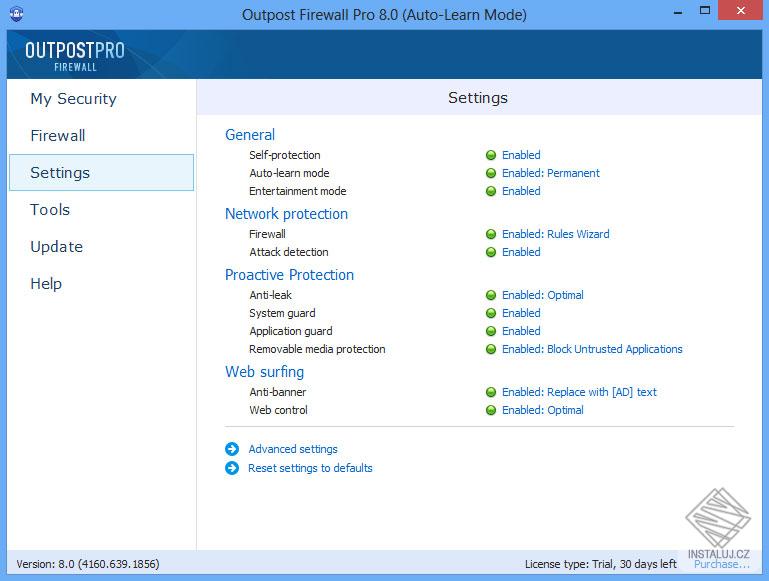Click arrow icon next to Reset settings
The image size is (769, 581).
tap(232, 468)
